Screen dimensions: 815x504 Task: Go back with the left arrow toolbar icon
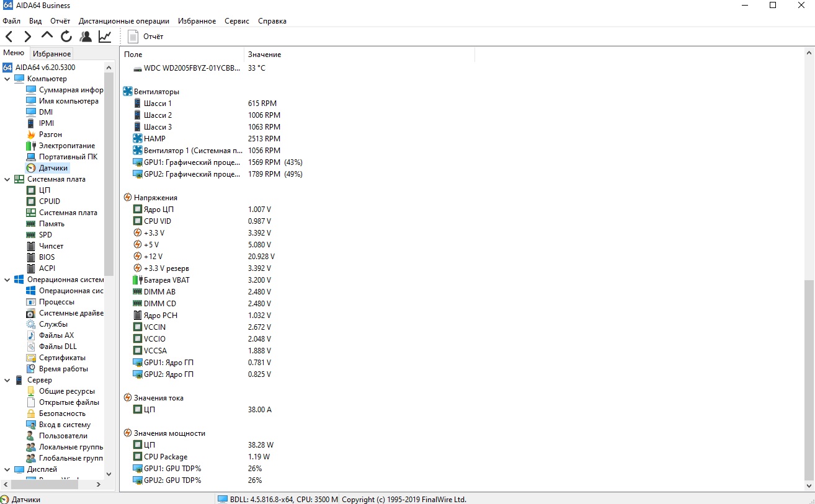9,37
